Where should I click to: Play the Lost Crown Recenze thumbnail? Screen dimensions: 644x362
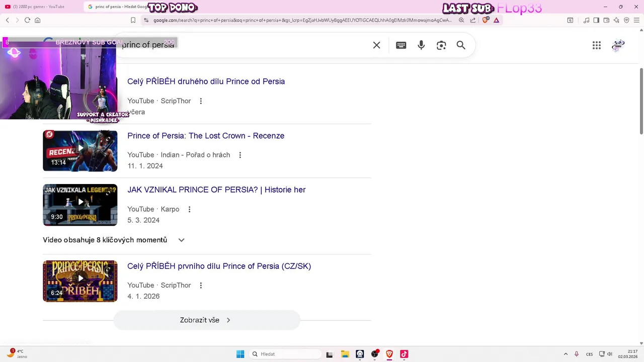tap(80, 150)
